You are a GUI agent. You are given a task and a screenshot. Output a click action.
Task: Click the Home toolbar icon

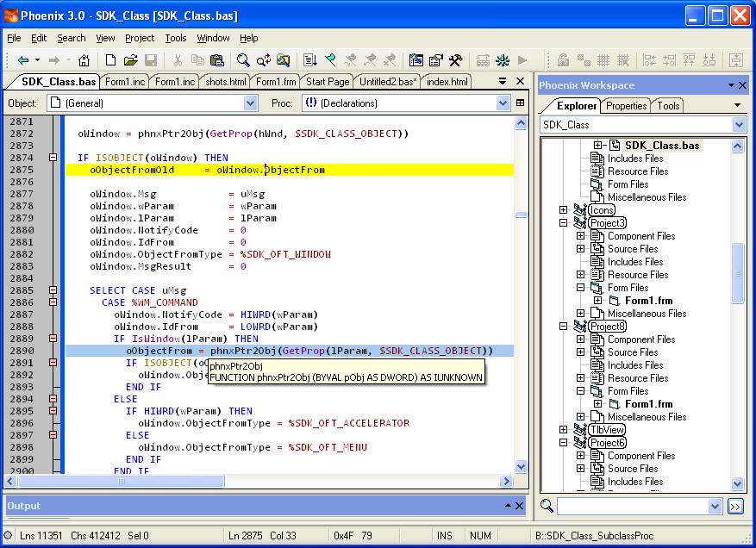[84, 60]
